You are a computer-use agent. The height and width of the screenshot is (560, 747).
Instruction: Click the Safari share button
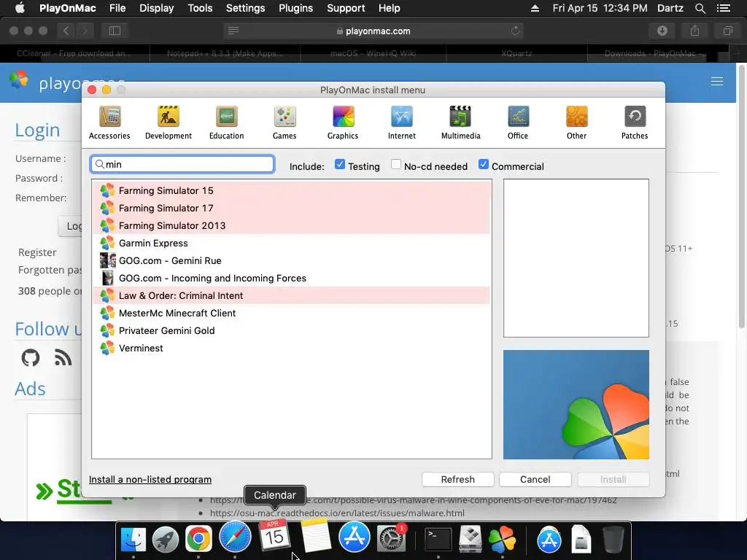695,31
